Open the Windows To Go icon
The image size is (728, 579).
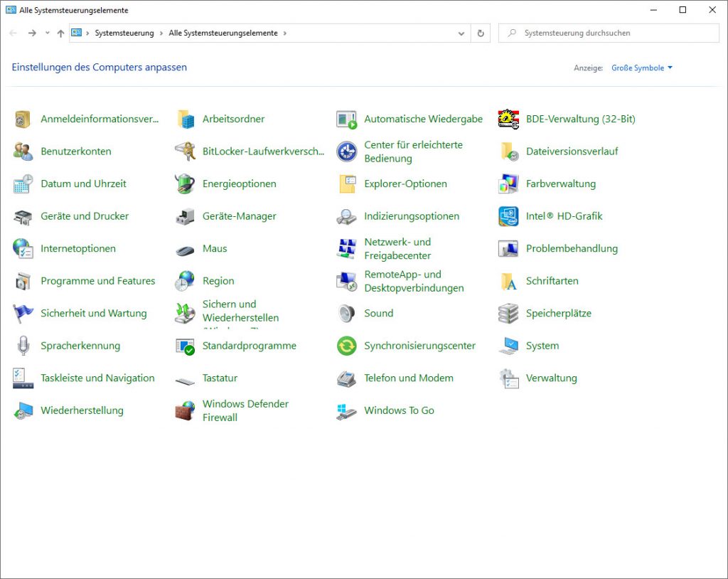pyautogui.click(x=346, y=412)
